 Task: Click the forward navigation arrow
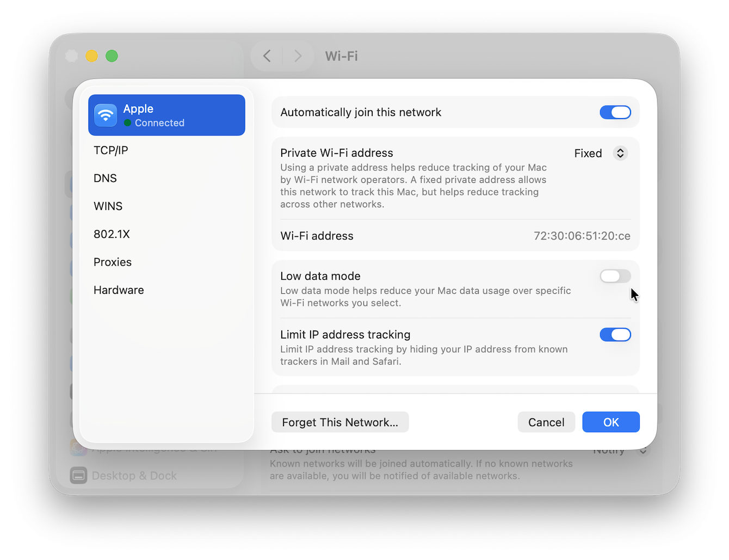(x=298, y=56)
